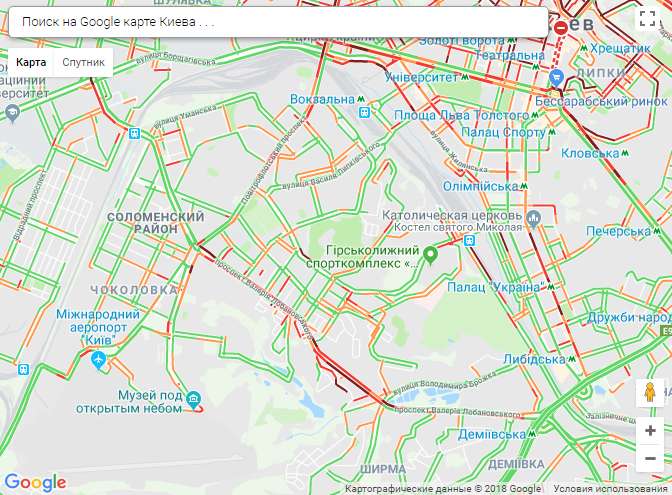Open the Условия использования link
This screenshot has width=672, height=495.
[x=610, y=489]
